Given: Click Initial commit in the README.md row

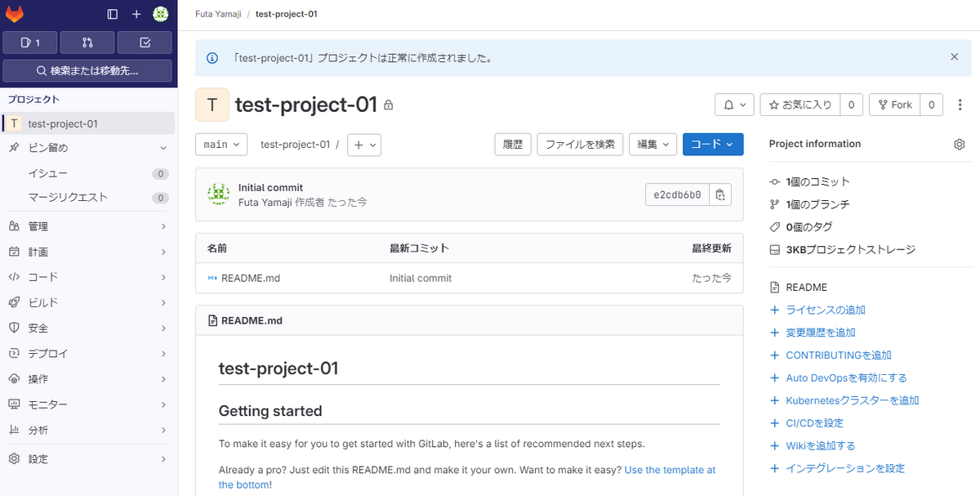Looking at the screenshot, I should (421, 278).
